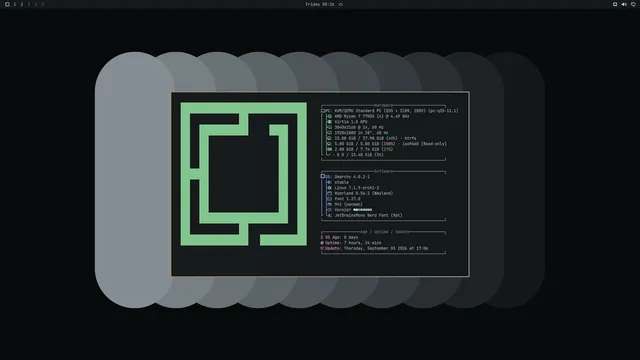Click the 'Software' section heading
The image size is (640, 360).
pyautogui.click(x=383, y=171)
